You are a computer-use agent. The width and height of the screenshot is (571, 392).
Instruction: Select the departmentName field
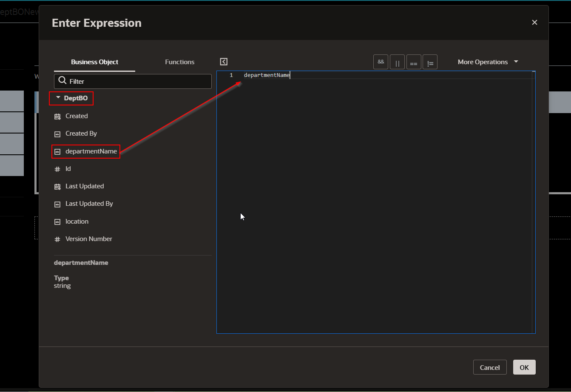(91, 151)
